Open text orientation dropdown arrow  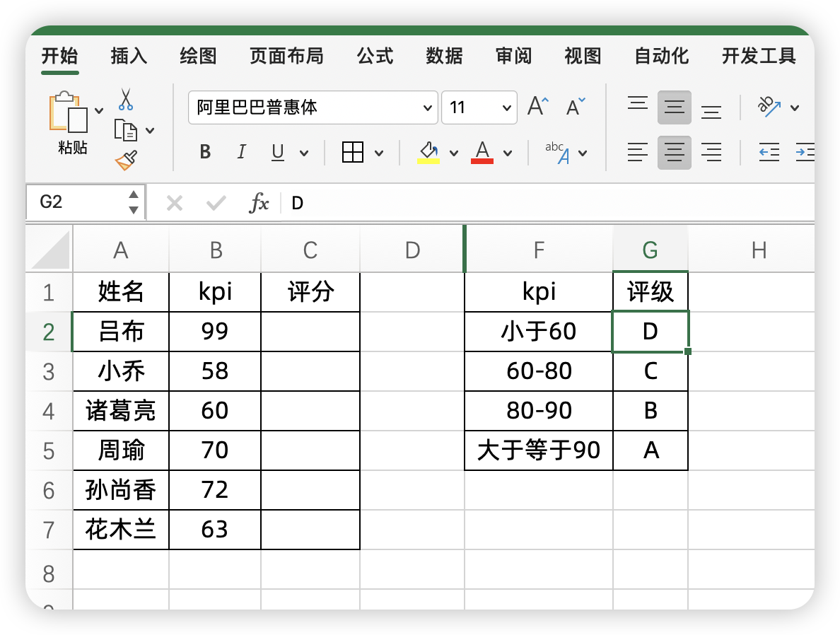pos(795,107)
